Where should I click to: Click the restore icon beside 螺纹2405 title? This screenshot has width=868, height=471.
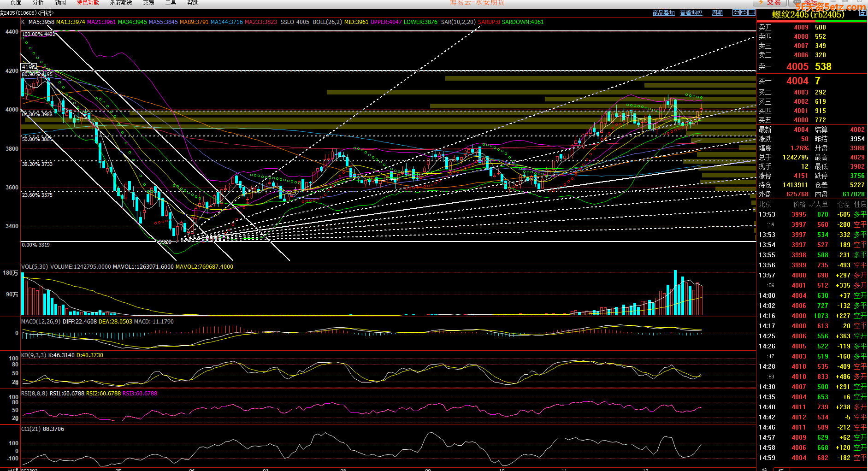coord(862,13)
